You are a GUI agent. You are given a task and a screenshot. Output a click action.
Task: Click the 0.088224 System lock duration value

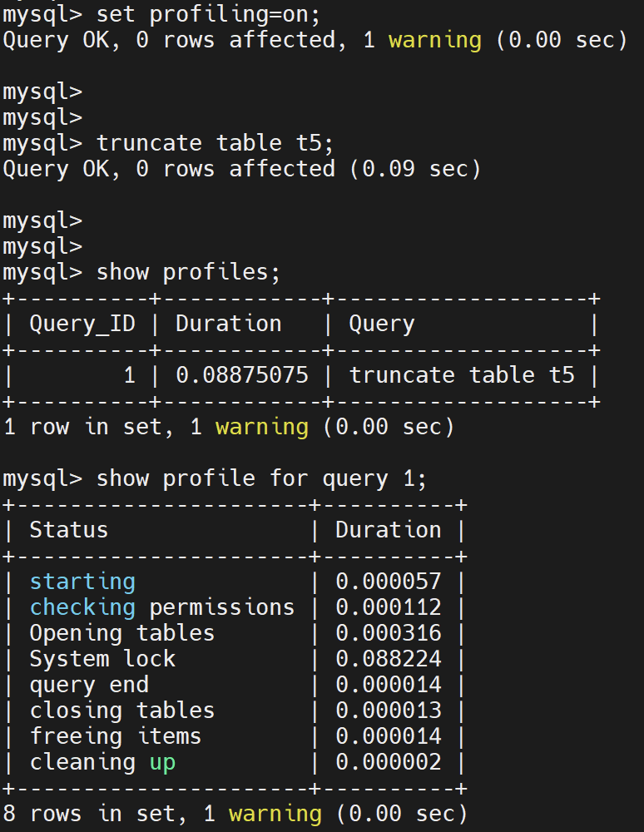[x=388, y=659]
